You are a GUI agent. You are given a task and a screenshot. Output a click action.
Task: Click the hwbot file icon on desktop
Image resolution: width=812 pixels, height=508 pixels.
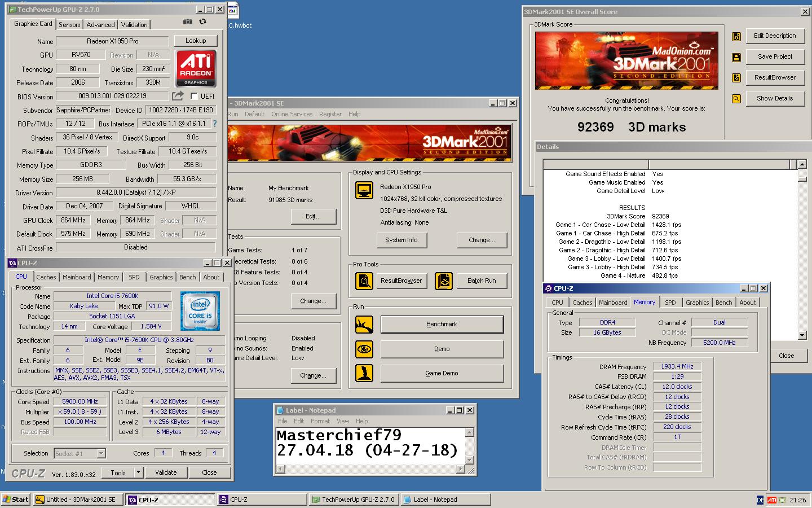(232, 10)
